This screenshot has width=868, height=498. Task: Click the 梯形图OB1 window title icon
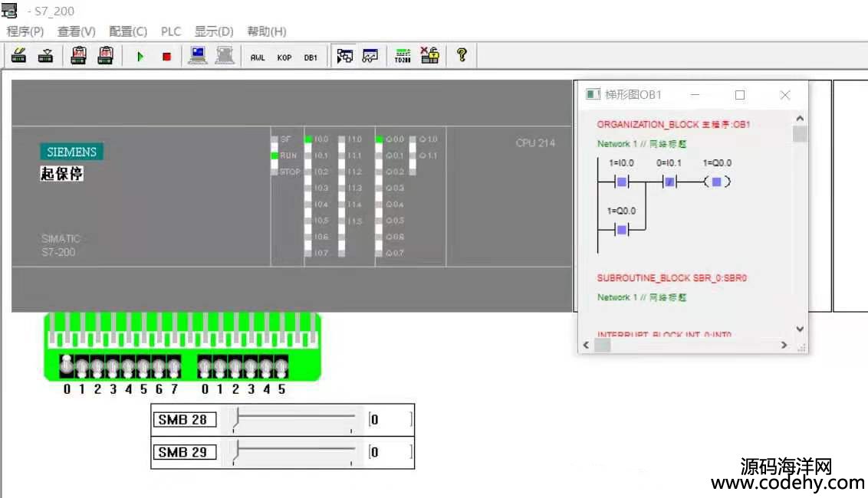[592, 94]
